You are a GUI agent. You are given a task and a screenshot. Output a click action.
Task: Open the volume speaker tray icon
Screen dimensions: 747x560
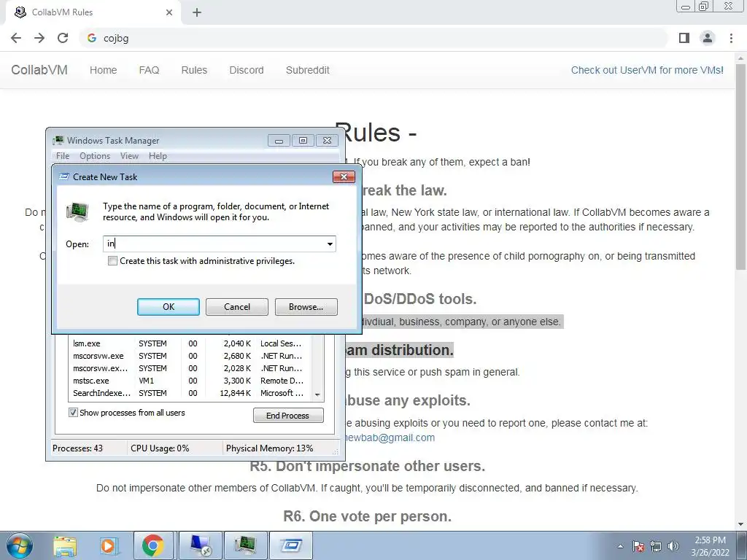673,546
